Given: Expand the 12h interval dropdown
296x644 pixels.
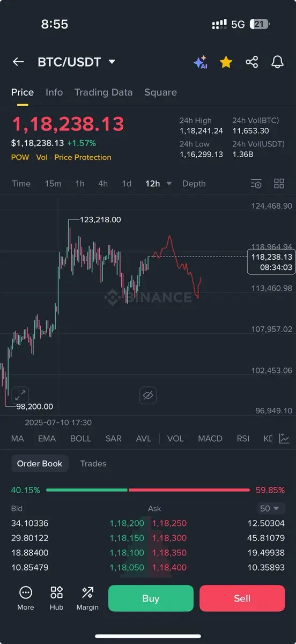Looking at the screenshot, I should click(158, 184).
